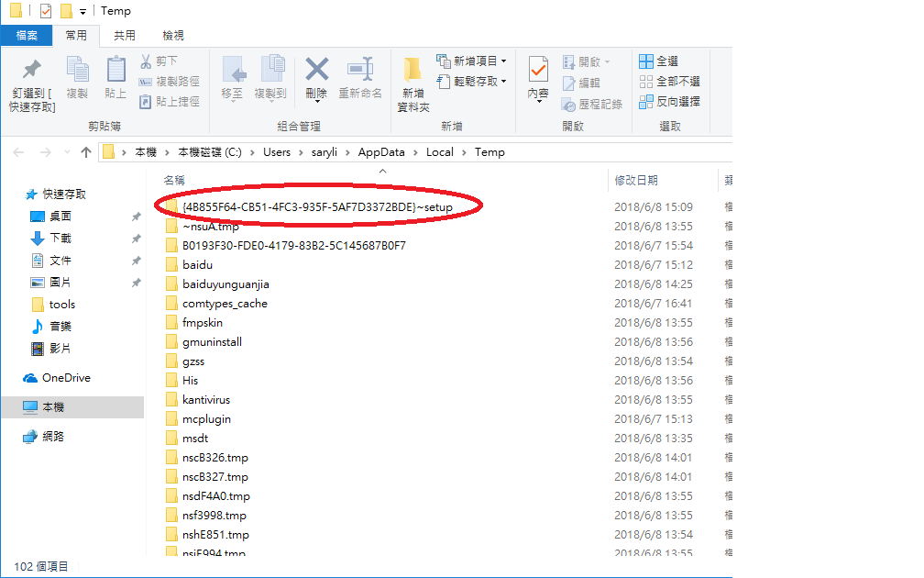
Task: Open Easy access (輕鬆存取) dropdown
Action: pyautogui.click(x=471, y=82)
